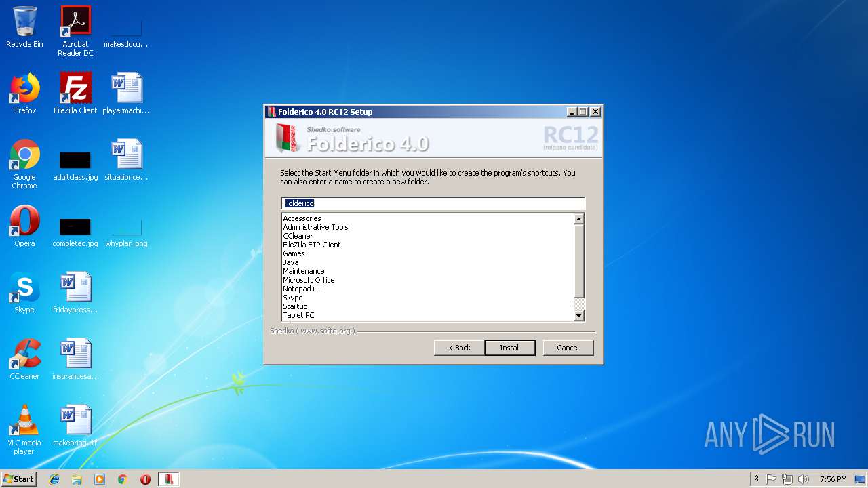Screen dimensions: 868x488
Task: Launch Firefox from the desktop
Action: coord(24,94)
